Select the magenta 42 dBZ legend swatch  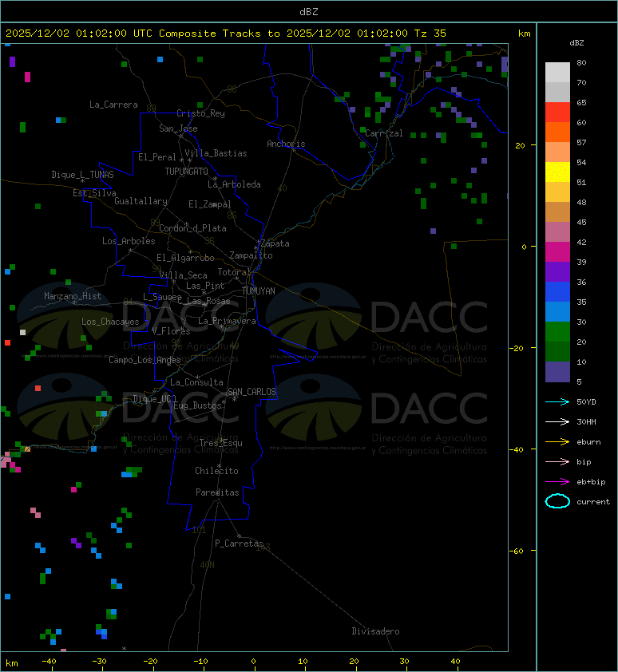click(x=557, y=251)
